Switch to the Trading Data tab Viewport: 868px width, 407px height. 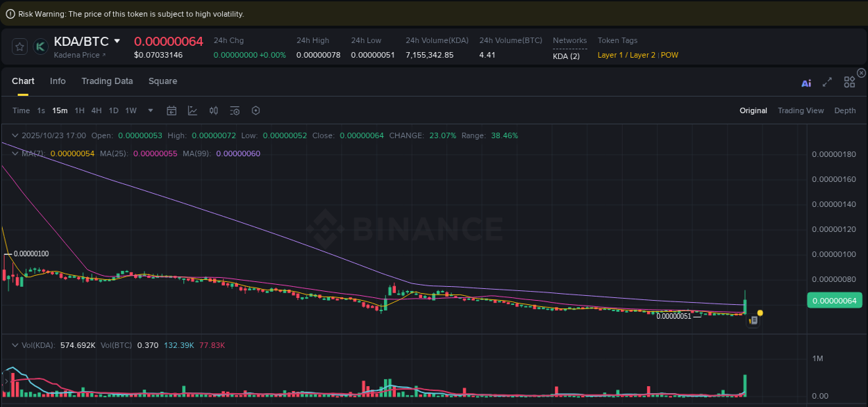(107, 81)
